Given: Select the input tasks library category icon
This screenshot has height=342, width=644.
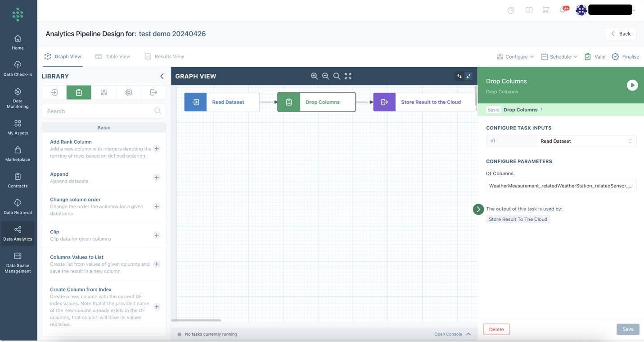Looking at the screenshot, I should (x=54, y=92).
